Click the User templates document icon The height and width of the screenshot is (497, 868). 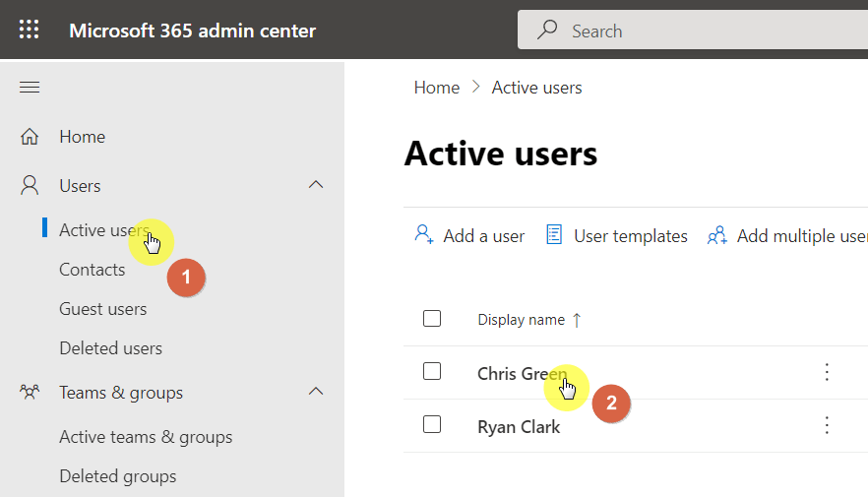(553, 234)
